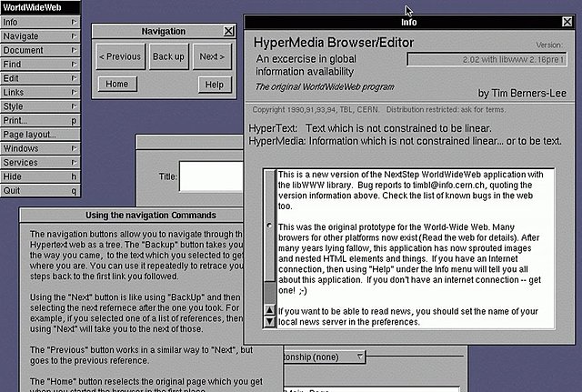Screen dimensions: 582x392
Task: Choose Print... from the main menu
Action: (x=40, y=121)
